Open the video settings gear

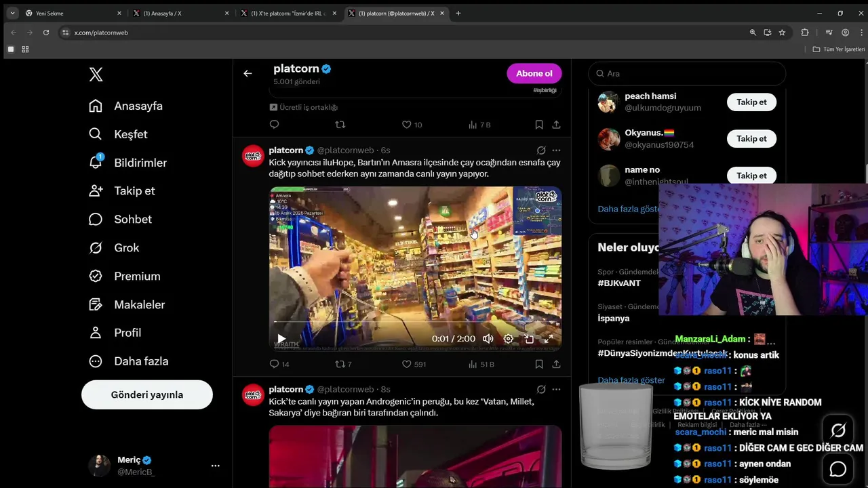pyautogui.click(x=509, y=339)
